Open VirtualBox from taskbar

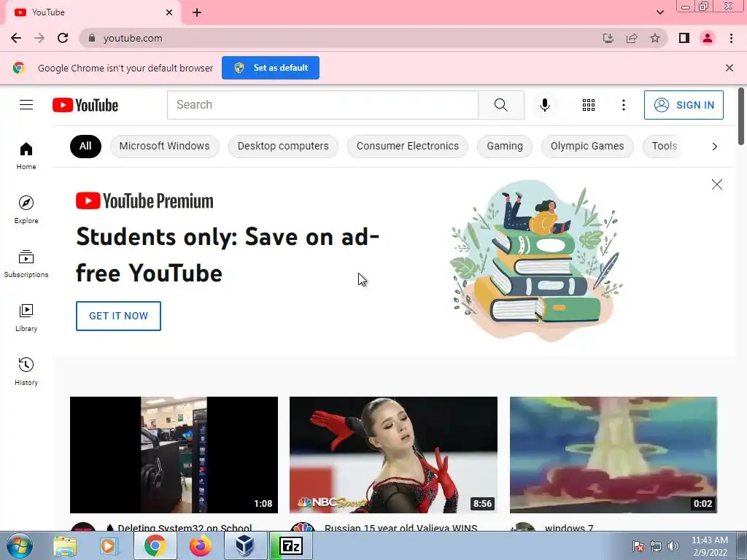coord(245,545)
